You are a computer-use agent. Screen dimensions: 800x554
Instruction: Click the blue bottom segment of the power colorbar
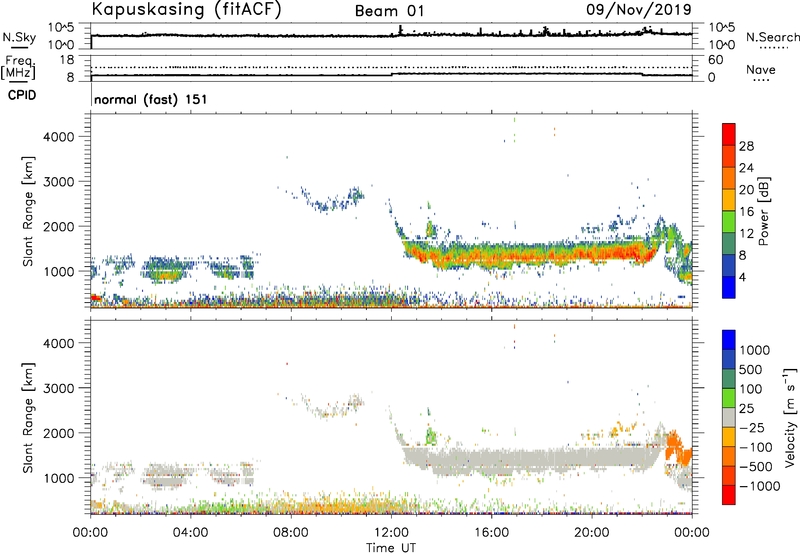tap(729, 287)
